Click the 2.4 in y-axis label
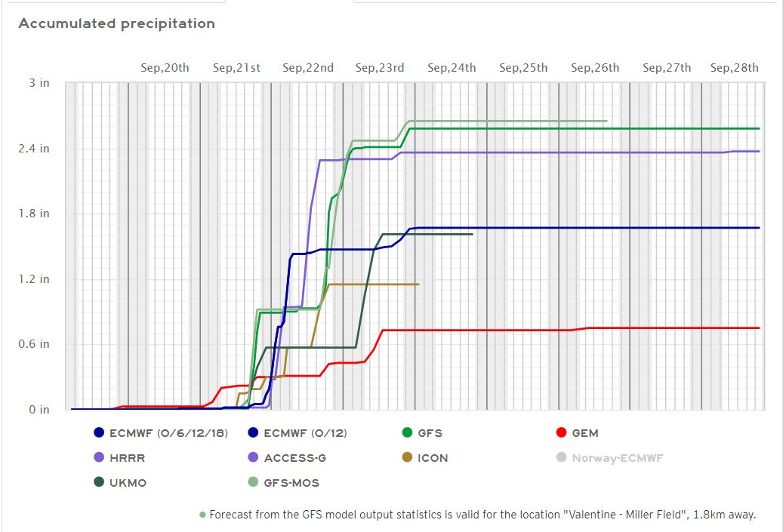Image resolution: width=783 pixels, height=532 pixels. point(35,149)
